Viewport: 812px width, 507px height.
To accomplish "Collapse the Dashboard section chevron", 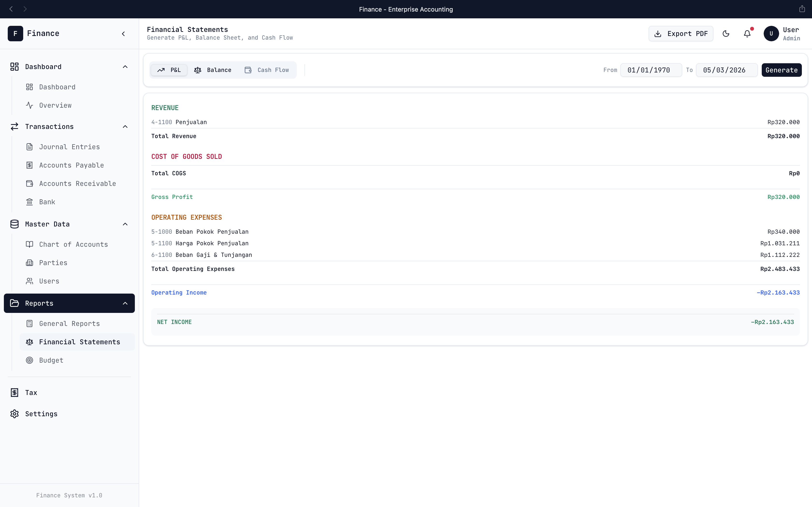I will click(125, 67).
